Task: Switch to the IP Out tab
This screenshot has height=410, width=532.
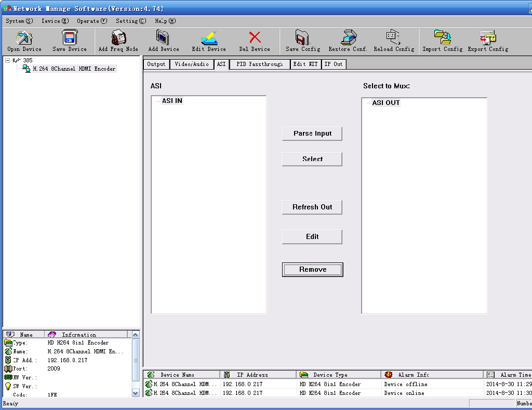Action: pos(334,64)
